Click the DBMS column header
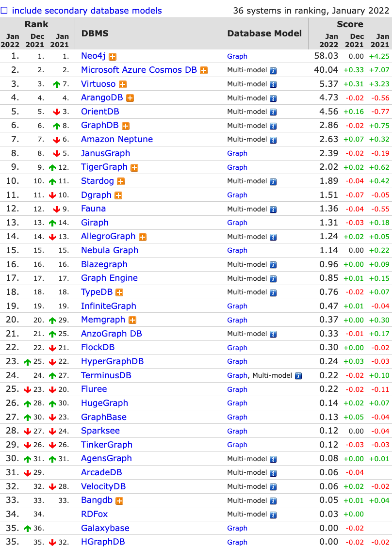This screenshot has height=548, width=392. point(95,33)
